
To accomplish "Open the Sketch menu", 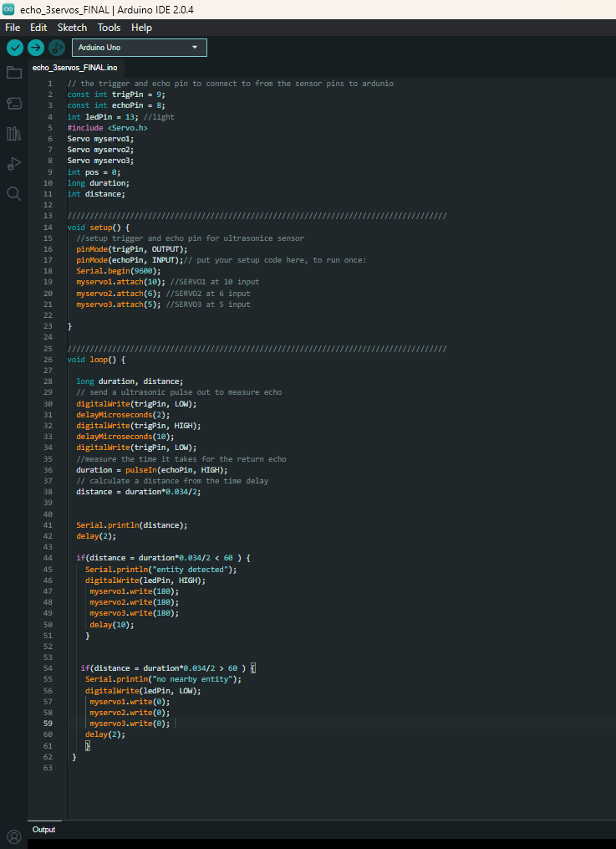I will click(72, 27).
